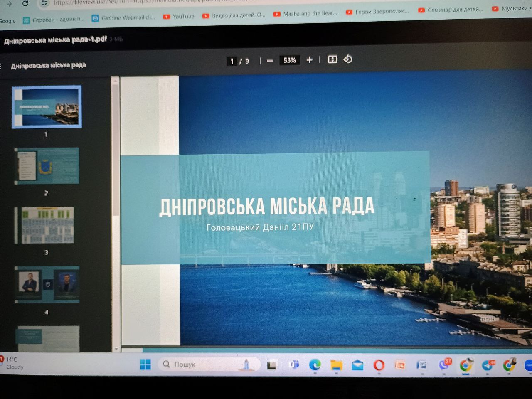
Task: Open Microsoft Edge from the taskbar
Action: pos(315,365)
